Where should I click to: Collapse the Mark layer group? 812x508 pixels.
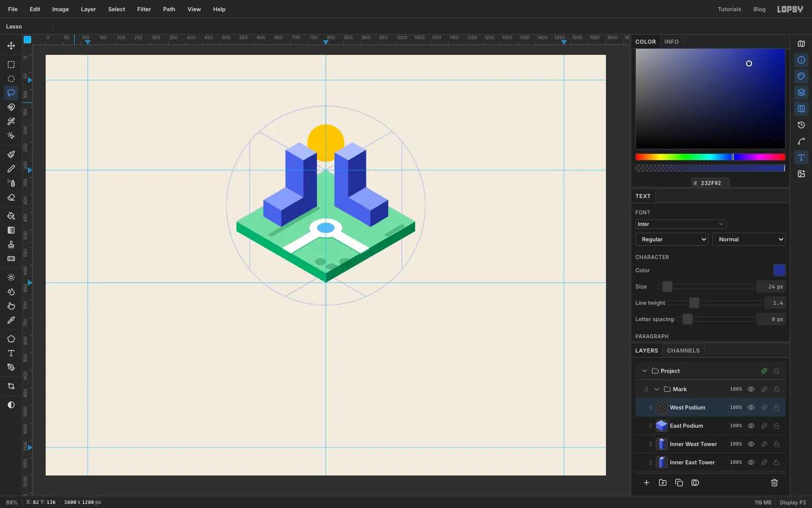click(x=657, y=389)
